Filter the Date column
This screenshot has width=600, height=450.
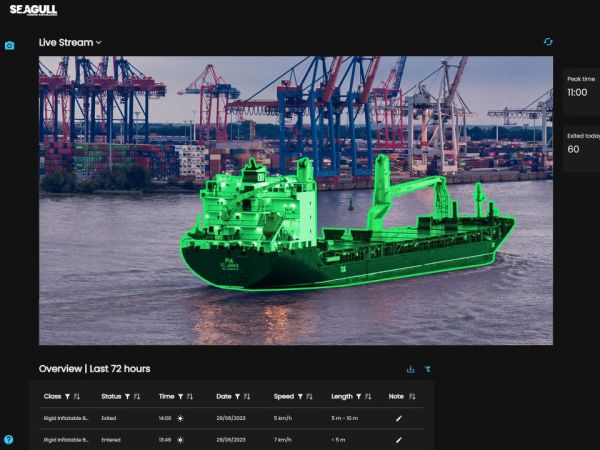pos(238,396)
